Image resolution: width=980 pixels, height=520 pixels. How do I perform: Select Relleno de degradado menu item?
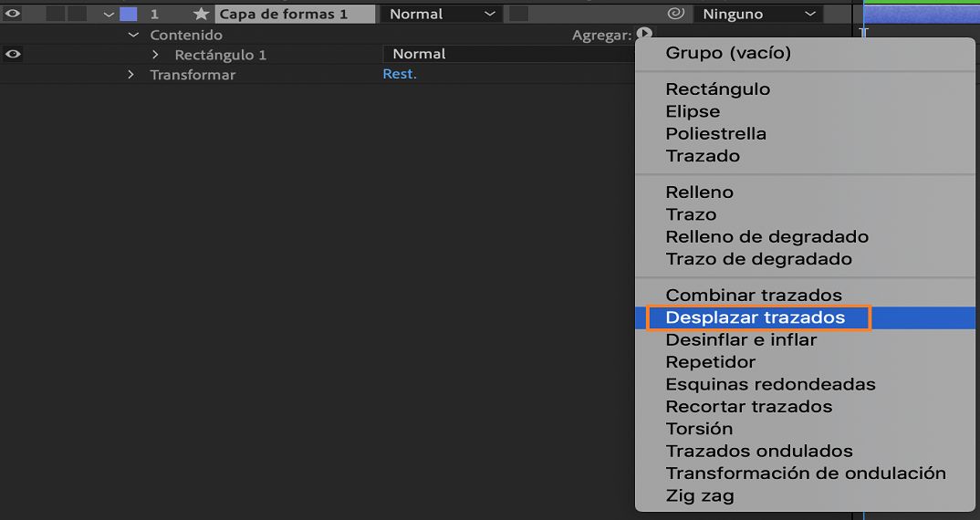(x=766, y=236)
